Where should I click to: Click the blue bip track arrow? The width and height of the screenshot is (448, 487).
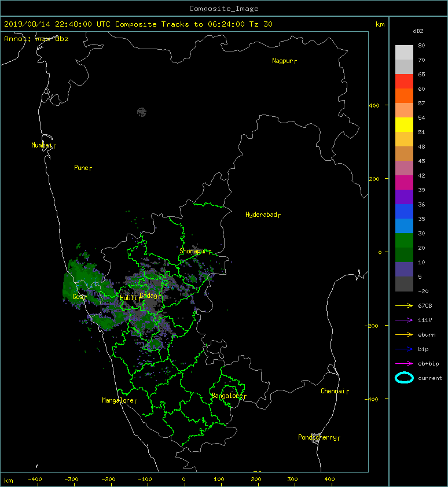(x=404, y=349)
